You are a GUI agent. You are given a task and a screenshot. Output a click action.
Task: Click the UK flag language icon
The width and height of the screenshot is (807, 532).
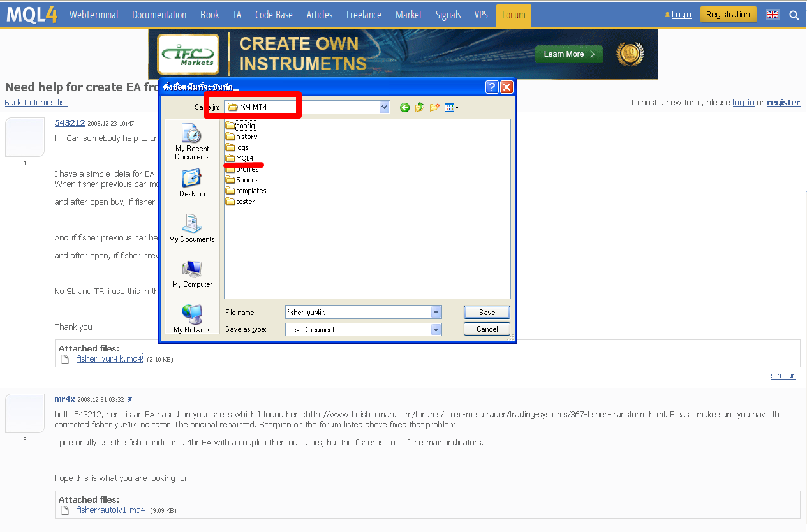(773, 15)
